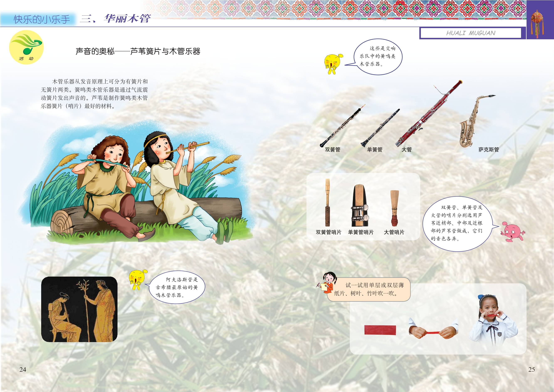This screenshot has width=554, height=392.
Task: Click the 快乐的小乐手 header tab
Action: (42, 19)
